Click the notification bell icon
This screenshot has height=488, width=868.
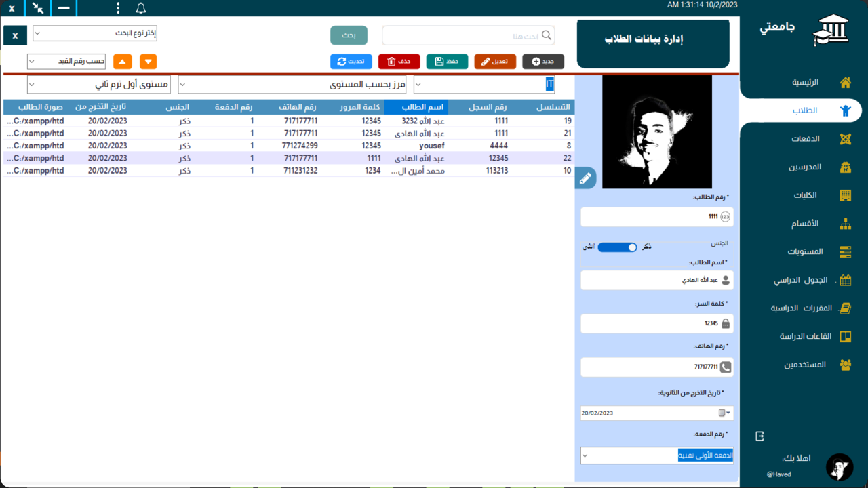pos(141,9)
